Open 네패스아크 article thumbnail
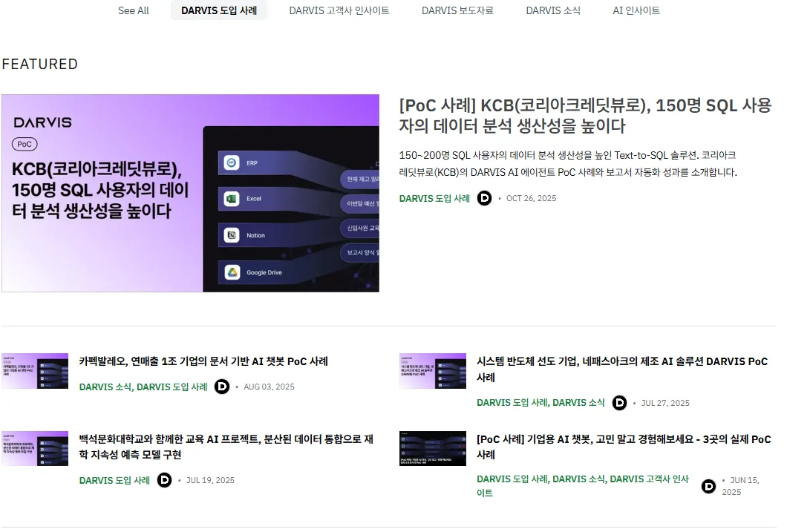This screenshot has height=532, width=787. coord(433,371)
